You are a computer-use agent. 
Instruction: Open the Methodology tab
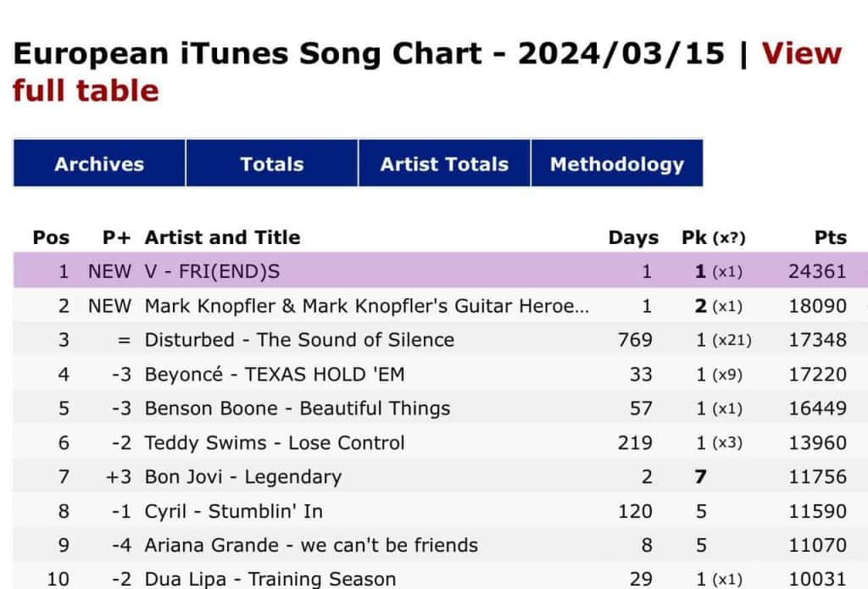(x=616, y=164)
